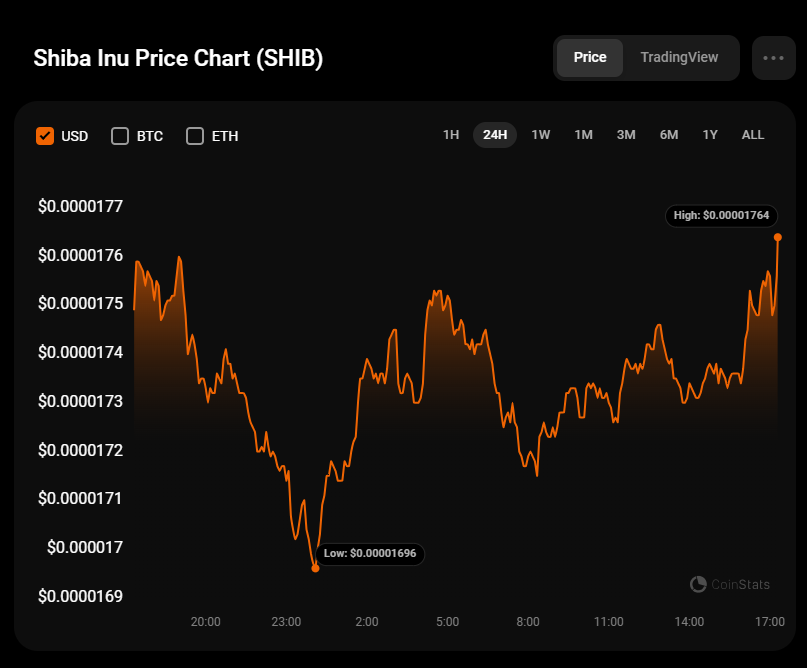Select the Price chart tab
Image resolution: width=807 pixels, height=668 pixels.
click(x=589, y=58)
